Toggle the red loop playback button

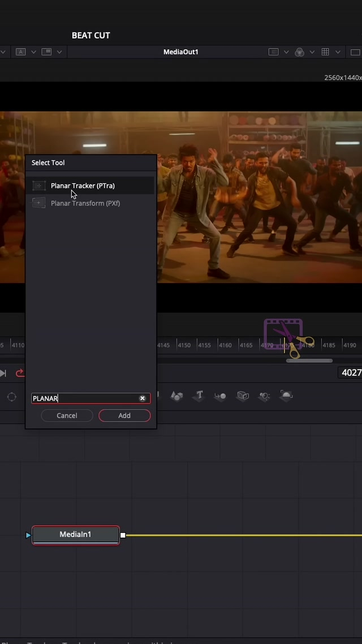point(20,373)
